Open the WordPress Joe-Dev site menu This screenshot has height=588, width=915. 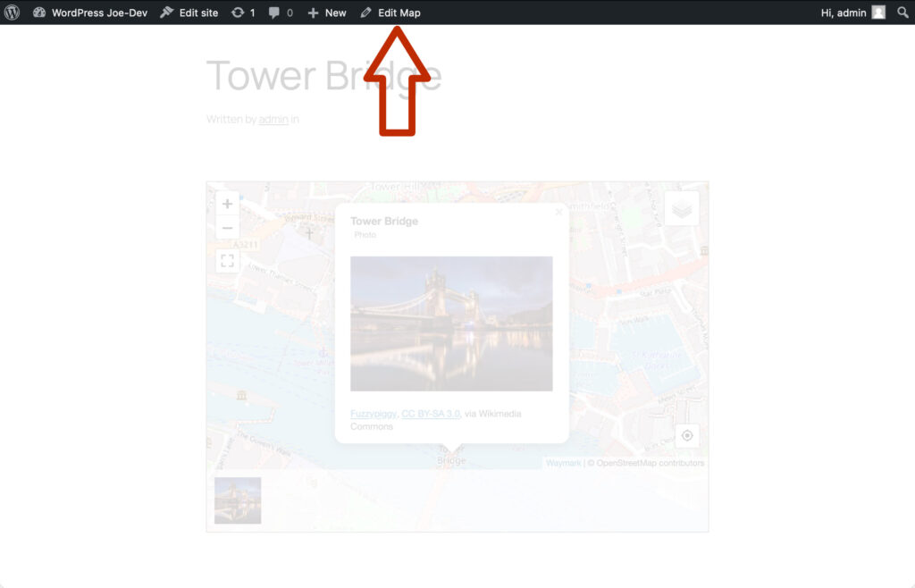click(x=90, y=13)
